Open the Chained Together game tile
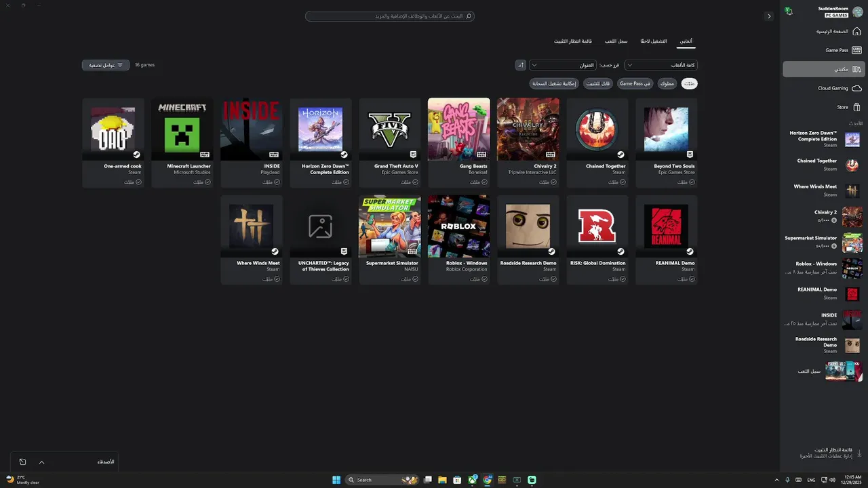Viewport: 868px width, 488px height. (x=597, y=142)
